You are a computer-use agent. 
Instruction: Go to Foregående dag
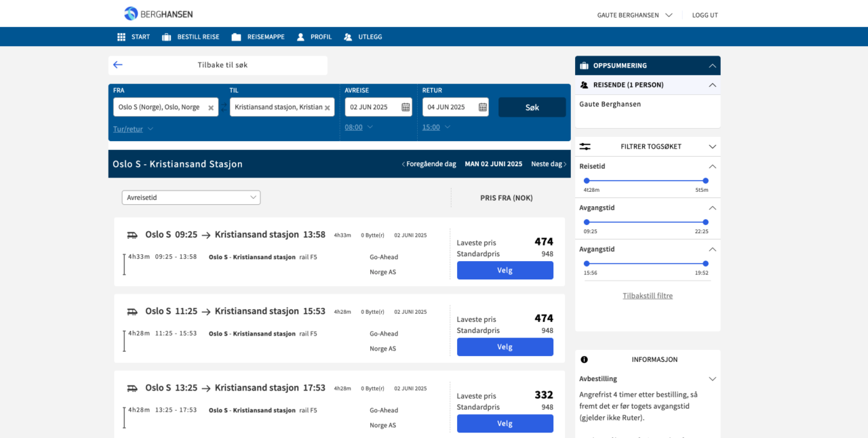pyautogui.click(x=429, y=164)
